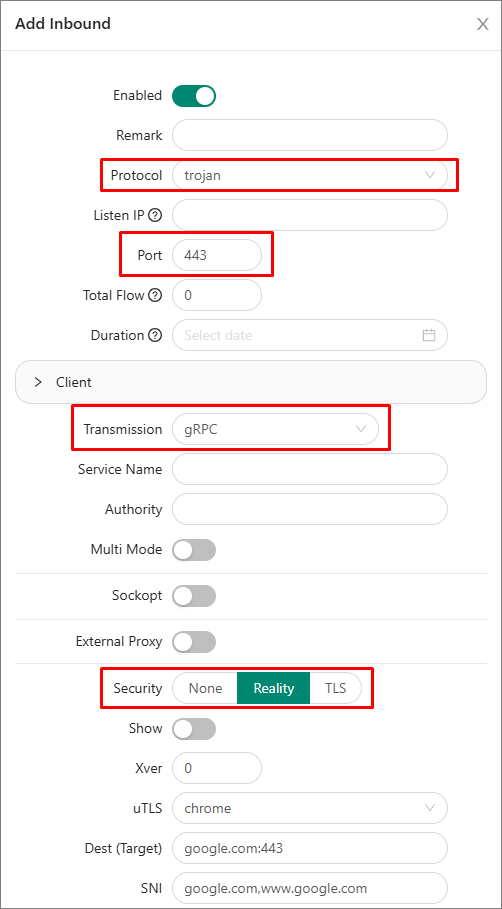Click the Remark text field

point(310,135)
